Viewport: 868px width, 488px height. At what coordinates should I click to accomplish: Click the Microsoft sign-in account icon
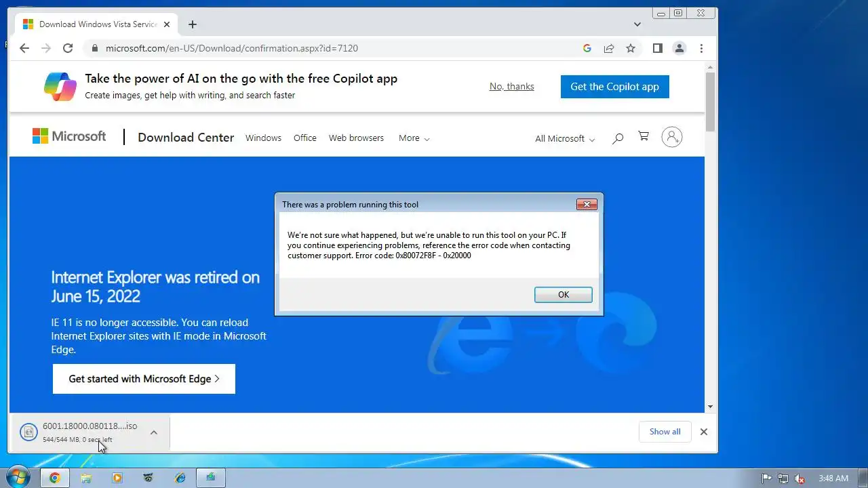(672, 137)
